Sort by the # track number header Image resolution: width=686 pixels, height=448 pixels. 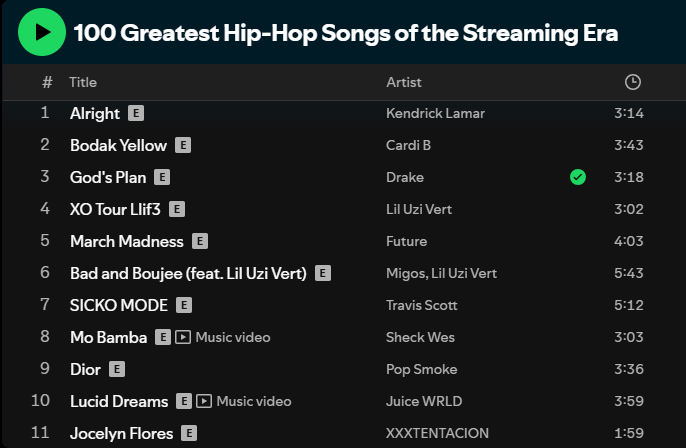click(47, 82)
